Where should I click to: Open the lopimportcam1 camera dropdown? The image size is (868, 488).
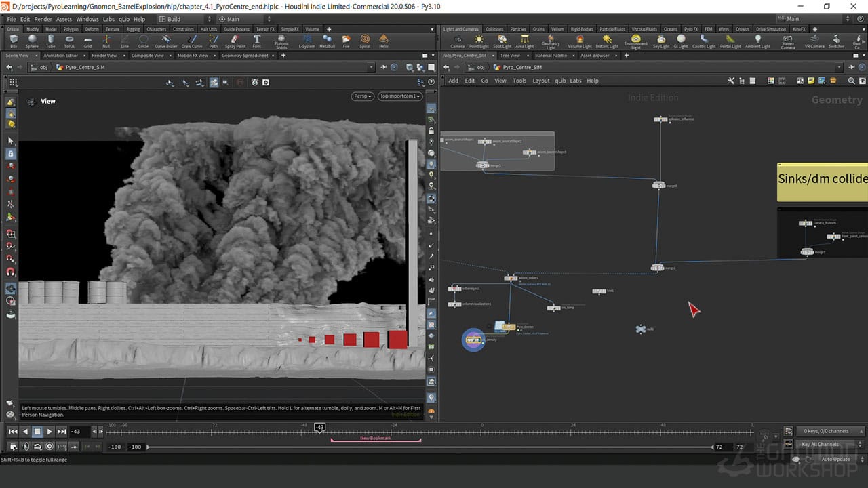(x=399, y=96)
